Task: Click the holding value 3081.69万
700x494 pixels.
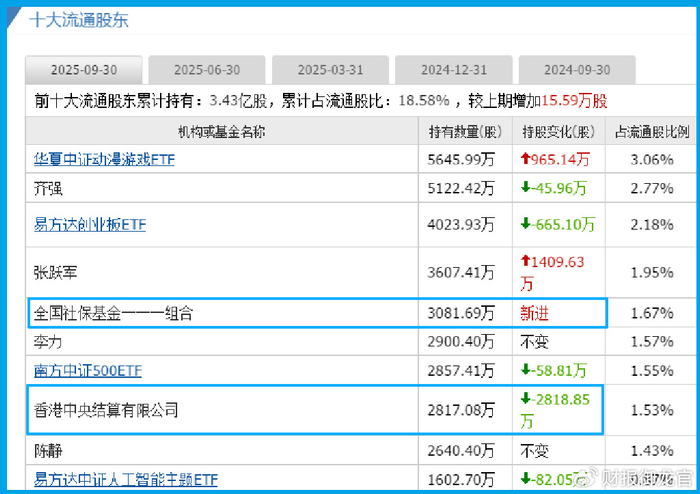Action: pyautogui.click(x=461, y=313)
